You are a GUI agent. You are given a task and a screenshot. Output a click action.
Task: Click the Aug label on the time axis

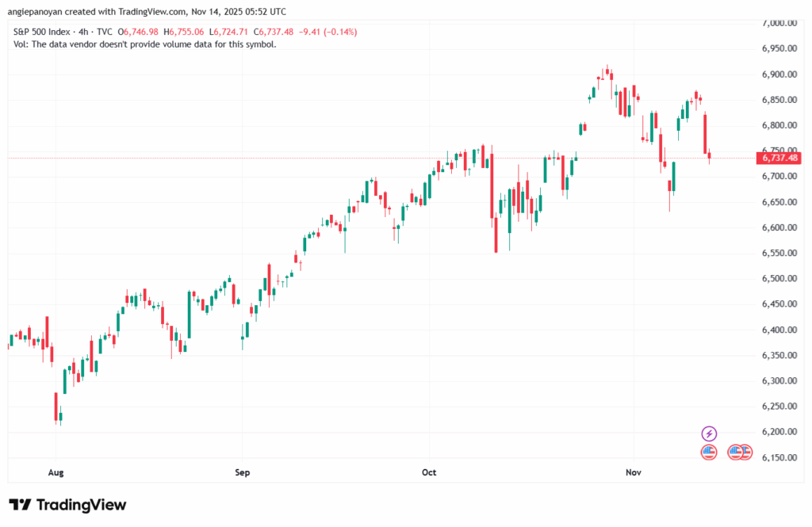tap(56, 473)
